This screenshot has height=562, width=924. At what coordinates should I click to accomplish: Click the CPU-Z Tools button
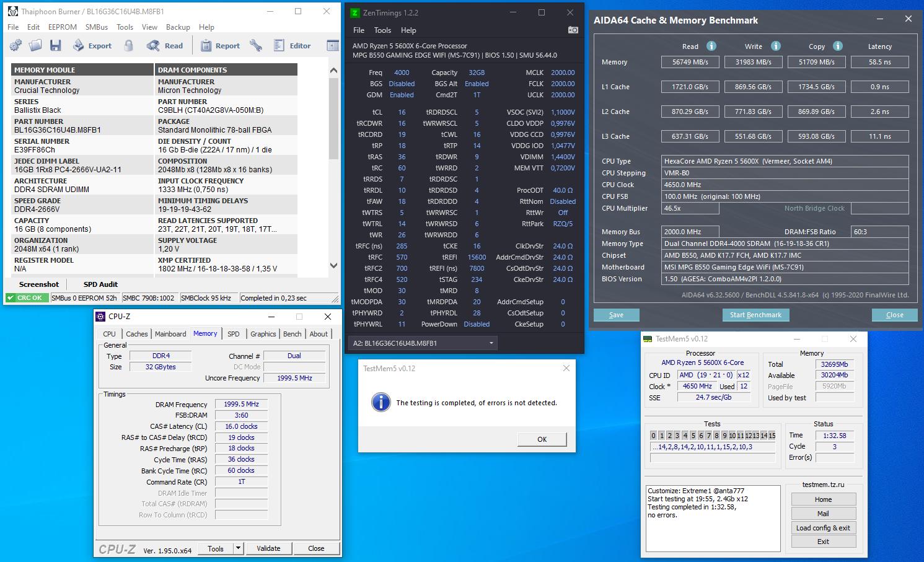coord(216,548)
